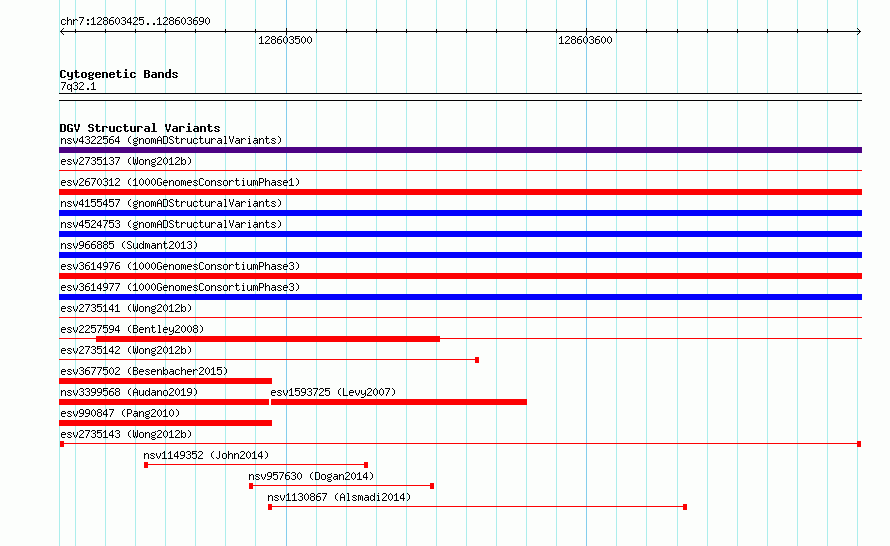Click the nsv957630 left end marker
Image resolution: width=890 pixels, height=546 pixels.
[x=251, y=486]
